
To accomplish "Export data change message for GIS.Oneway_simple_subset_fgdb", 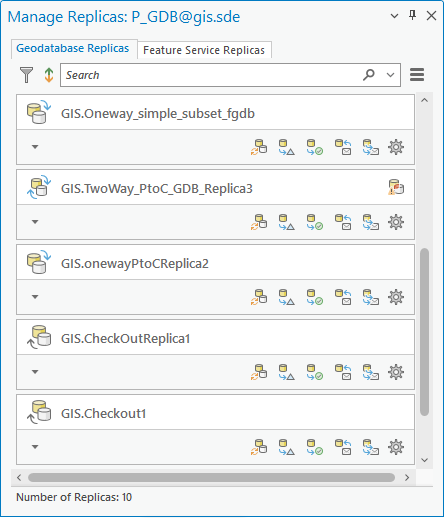I will pos(287,147).
